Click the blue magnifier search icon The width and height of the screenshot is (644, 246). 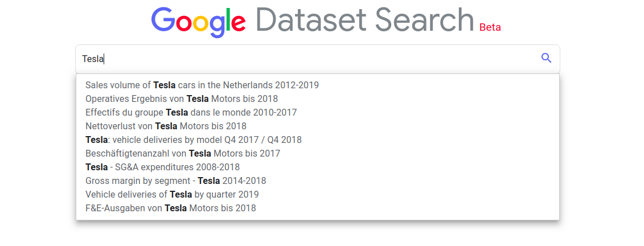point(546,58)
